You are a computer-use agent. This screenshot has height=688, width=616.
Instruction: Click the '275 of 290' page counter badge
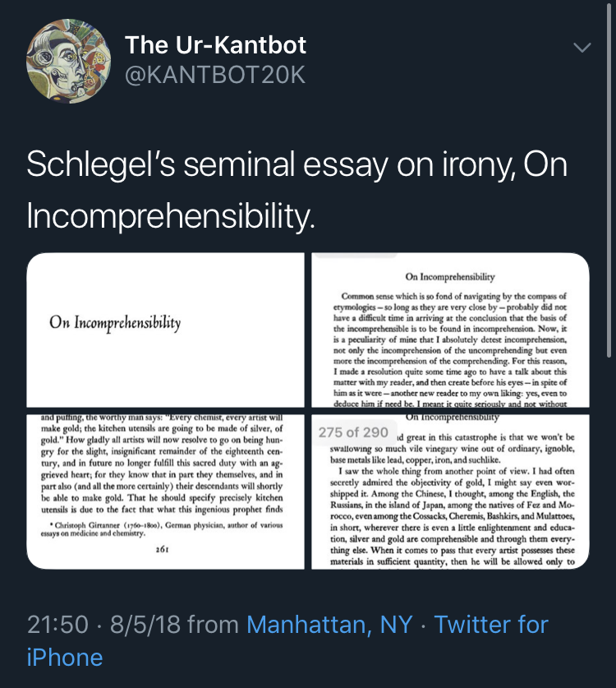pos(353,432)
